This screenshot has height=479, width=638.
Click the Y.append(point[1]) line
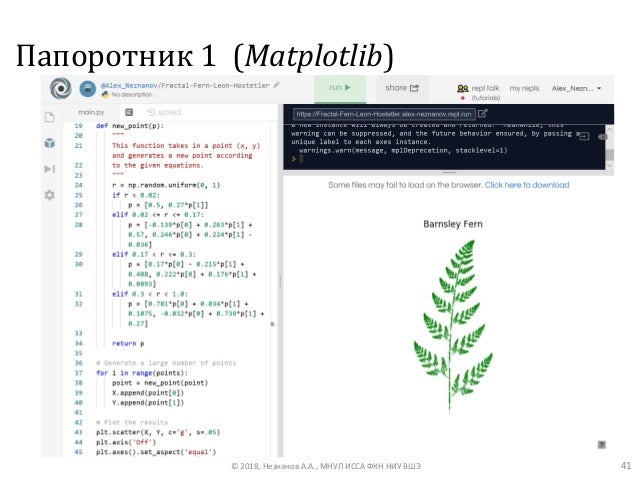click(x=148, y=402)
